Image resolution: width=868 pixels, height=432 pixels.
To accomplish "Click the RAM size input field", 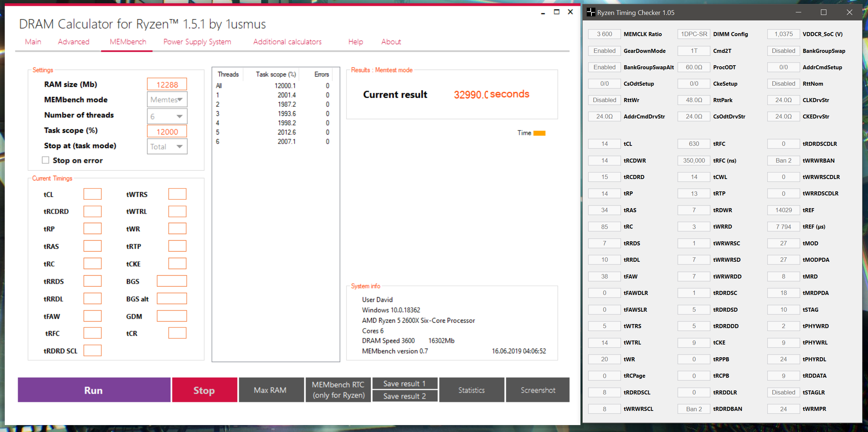I will (167, 85).
